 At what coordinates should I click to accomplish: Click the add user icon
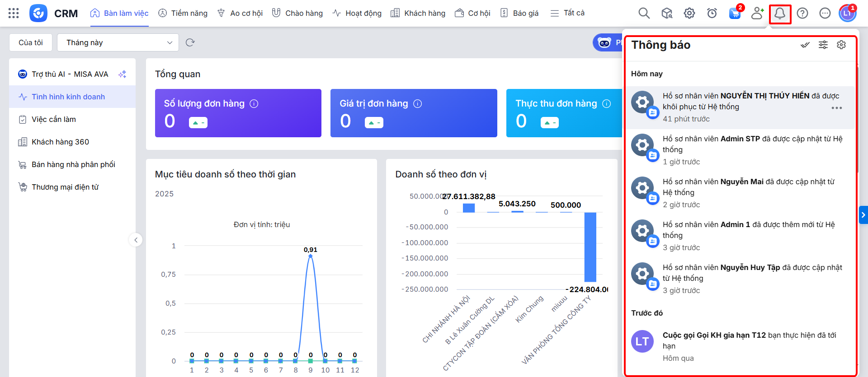pyautogui.click(x=757, y=13)
